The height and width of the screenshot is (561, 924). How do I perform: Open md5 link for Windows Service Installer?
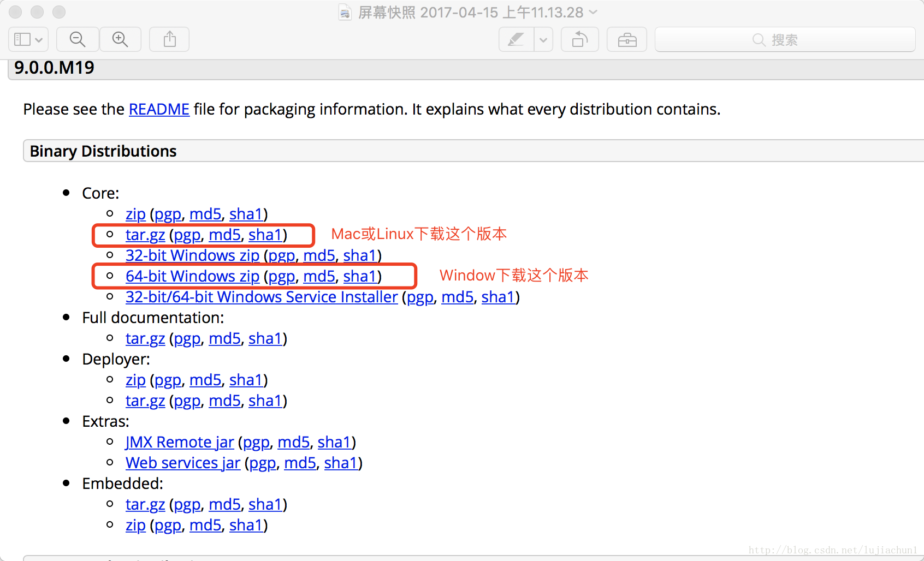(x=457, y=297)
